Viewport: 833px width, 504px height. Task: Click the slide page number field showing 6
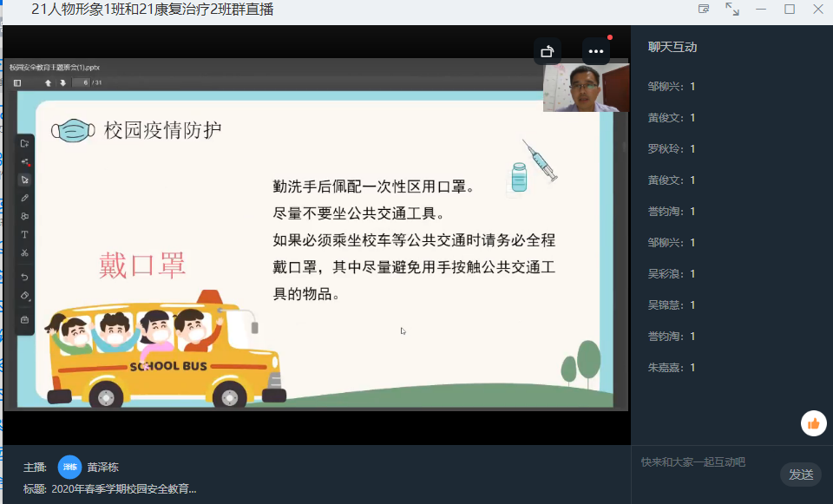point(82,82)
